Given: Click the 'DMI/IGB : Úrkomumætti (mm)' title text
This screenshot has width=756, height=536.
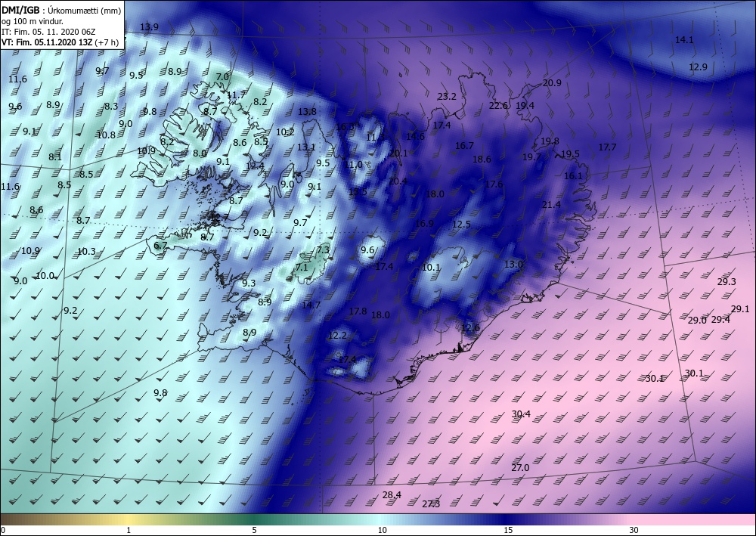Looking at the screenshot, I should pos(60,9).
